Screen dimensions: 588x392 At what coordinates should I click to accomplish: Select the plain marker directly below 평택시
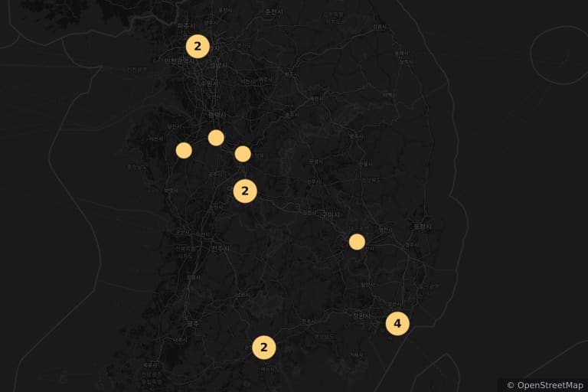[x=216, y=138]
